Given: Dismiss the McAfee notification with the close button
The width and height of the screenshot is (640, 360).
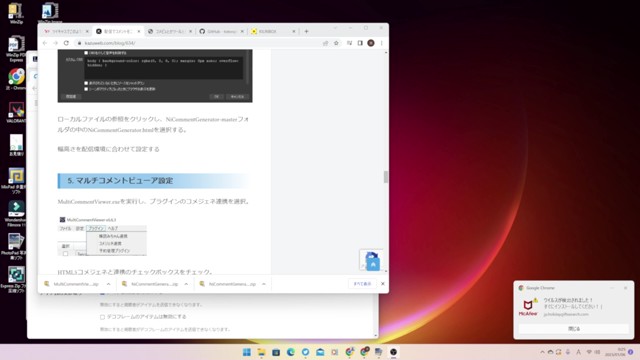Looking at the screenshot, I should pos(573,329).
